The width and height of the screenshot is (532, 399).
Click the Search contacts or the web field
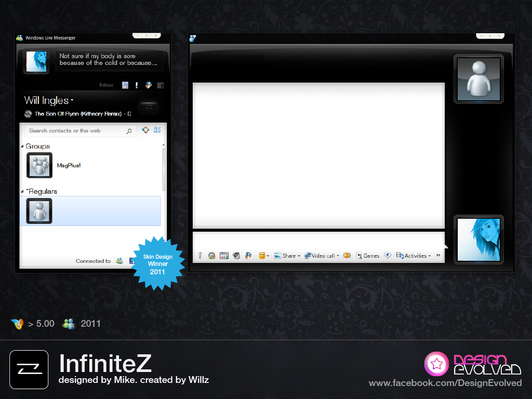(x=75, y=131)
